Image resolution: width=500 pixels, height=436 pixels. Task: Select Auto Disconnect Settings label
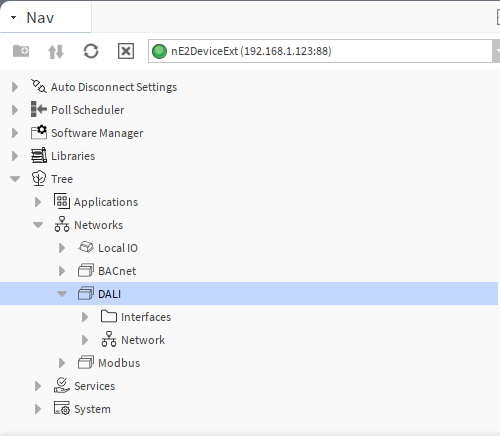[x=114, y=87]
